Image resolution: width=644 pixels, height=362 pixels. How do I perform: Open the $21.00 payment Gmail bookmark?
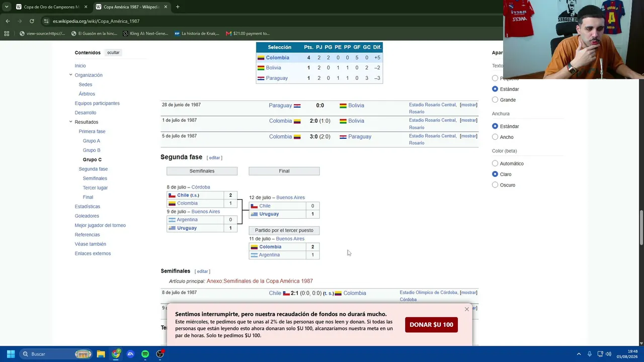click(248, 34)
